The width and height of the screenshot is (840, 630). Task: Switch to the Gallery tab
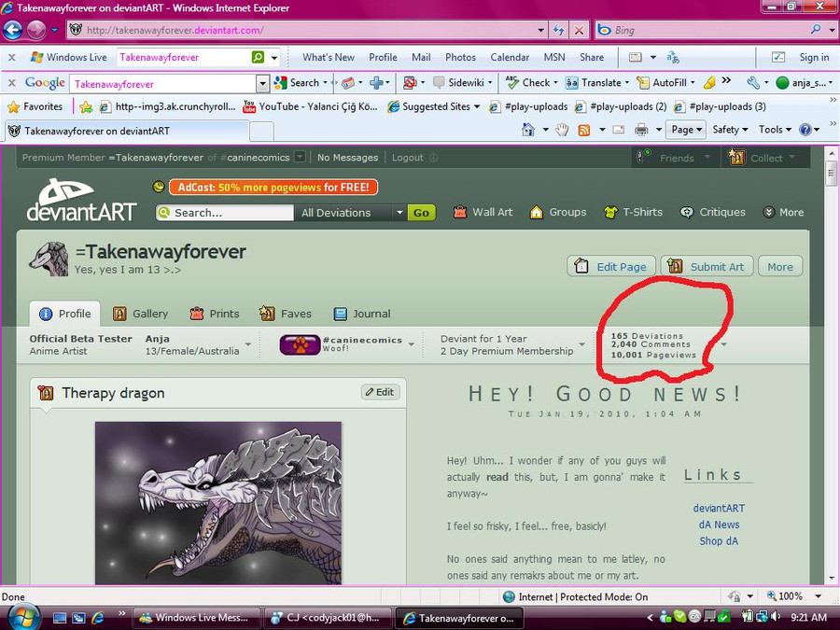click(x=140, y=314)
